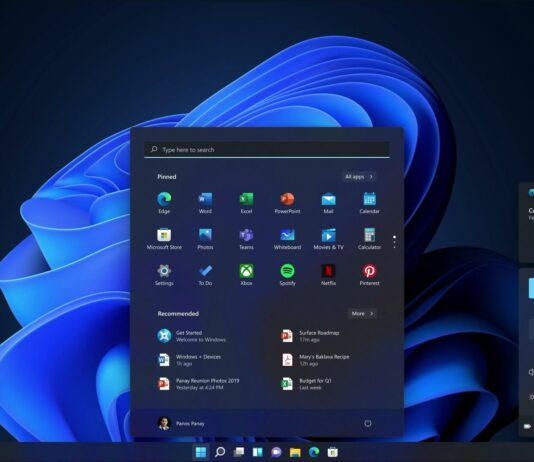Screen dimensions: 534x462
Task: Open Search from the taskbar
Action: [x=220, y=452]
